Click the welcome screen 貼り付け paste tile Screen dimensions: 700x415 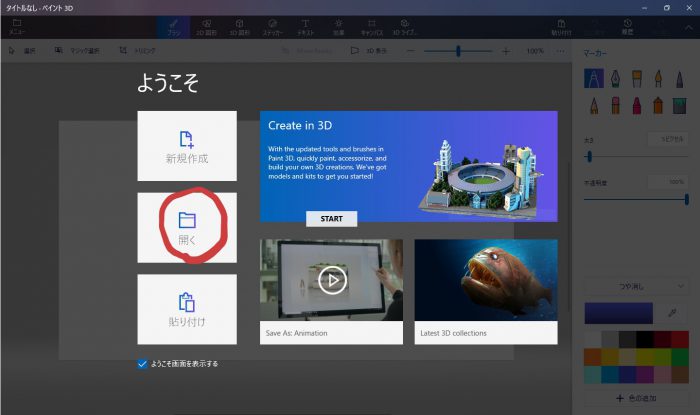(187, 309)
